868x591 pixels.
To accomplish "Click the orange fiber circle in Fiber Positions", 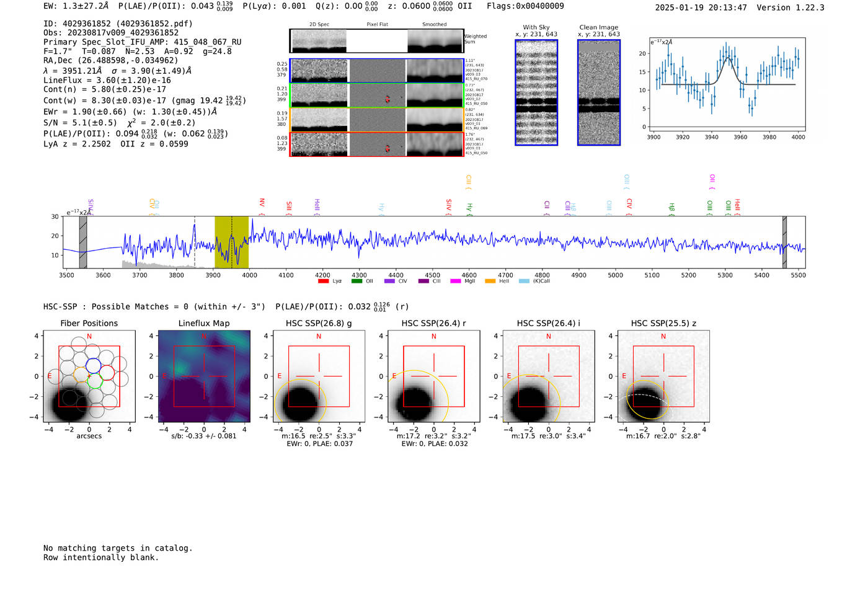I will (81, 375).
